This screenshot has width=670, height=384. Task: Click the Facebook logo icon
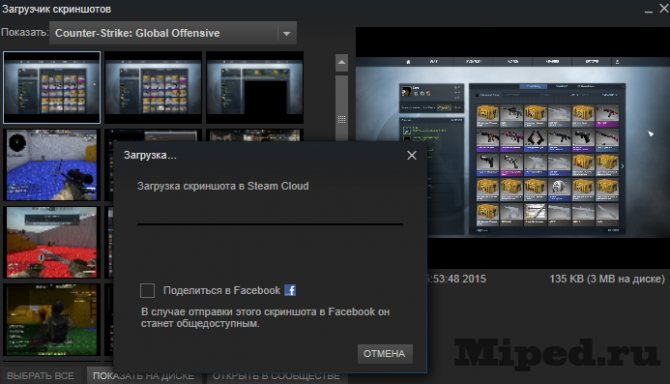[290, 290]
